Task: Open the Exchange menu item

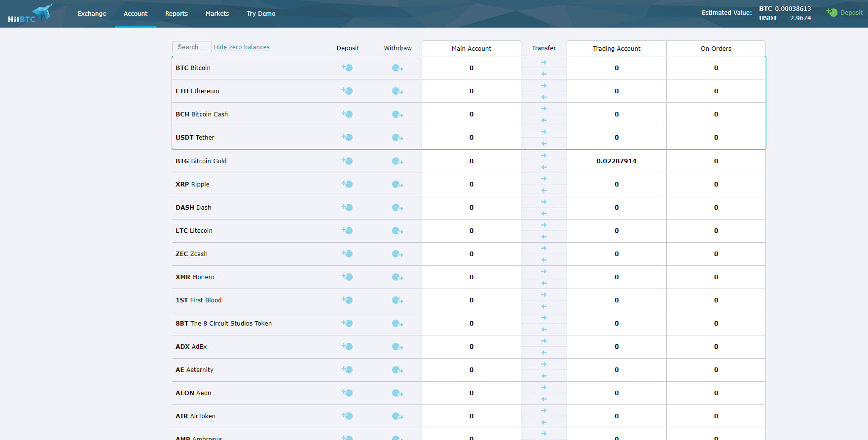Action: point(92,14)
